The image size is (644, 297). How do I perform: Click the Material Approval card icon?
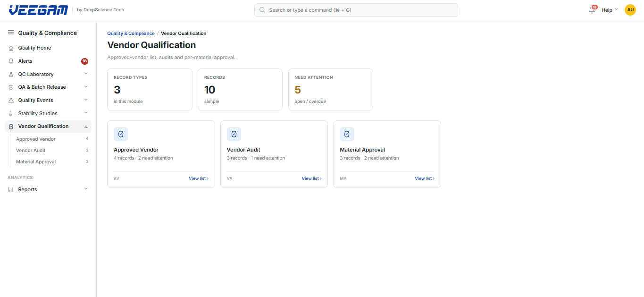pos(347,134)
